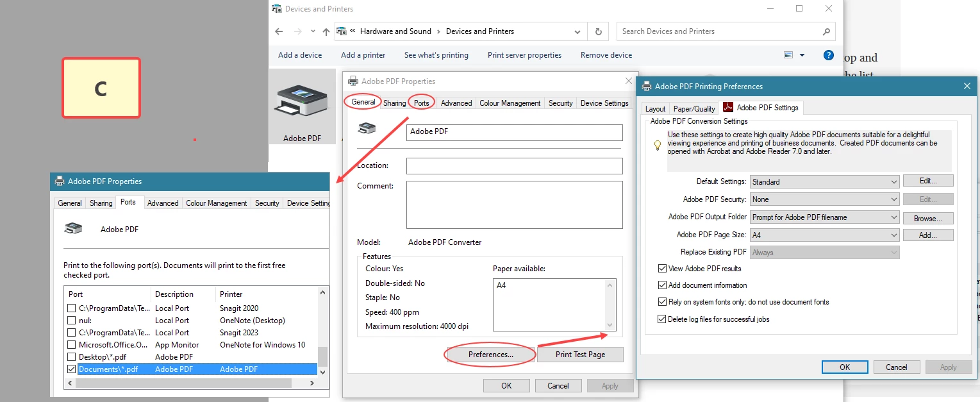Viewport: 980px width, 402px height.
Task: Select the Adobe PDF printer device icon
Action: (x=303, y=106)
